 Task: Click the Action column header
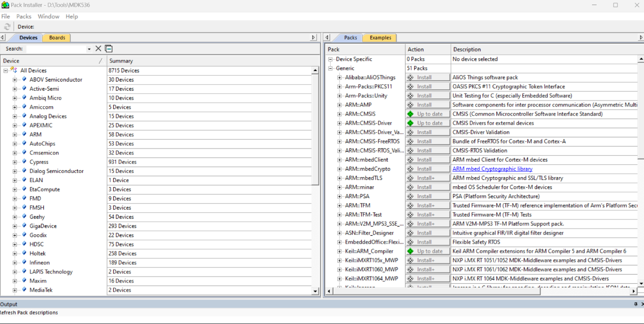coord(428,49)
